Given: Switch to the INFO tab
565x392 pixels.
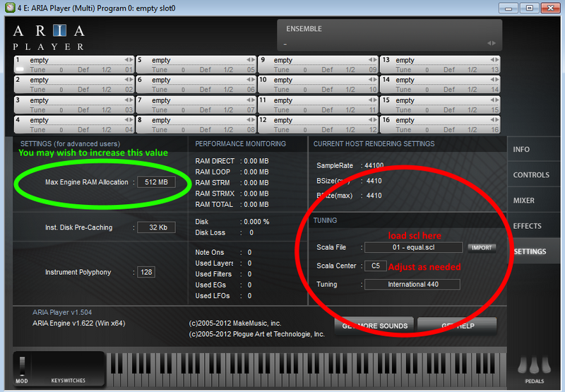Looking at the screenshot, I should 534,149.
